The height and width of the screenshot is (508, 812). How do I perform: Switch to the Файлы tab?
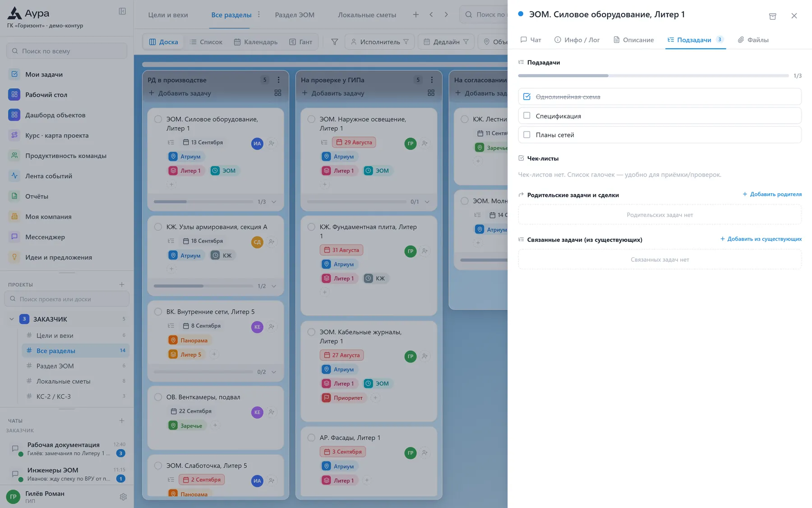pyautogui.click(x=753, y=40)
